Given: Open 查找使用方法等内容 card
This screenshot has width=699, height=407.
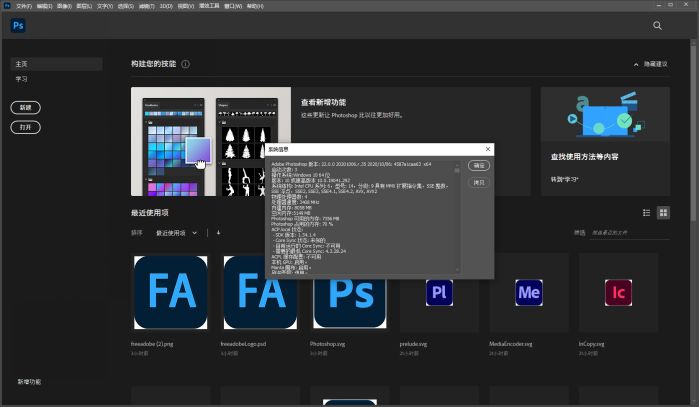Looking at the screenshot, I should pyautogui.click(x=605, y=141).
